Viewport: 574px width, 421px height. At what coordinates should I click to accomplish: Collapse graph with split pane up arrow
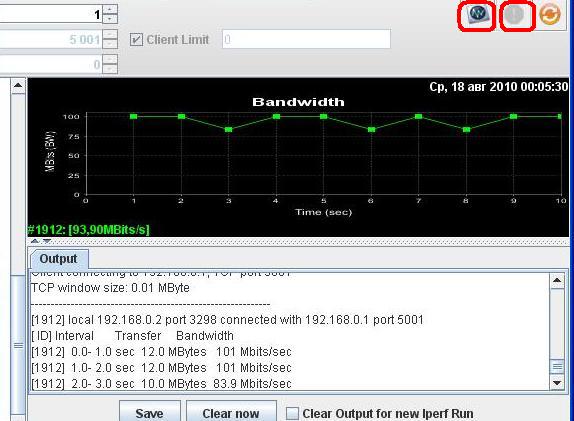(x=35, y=241)
